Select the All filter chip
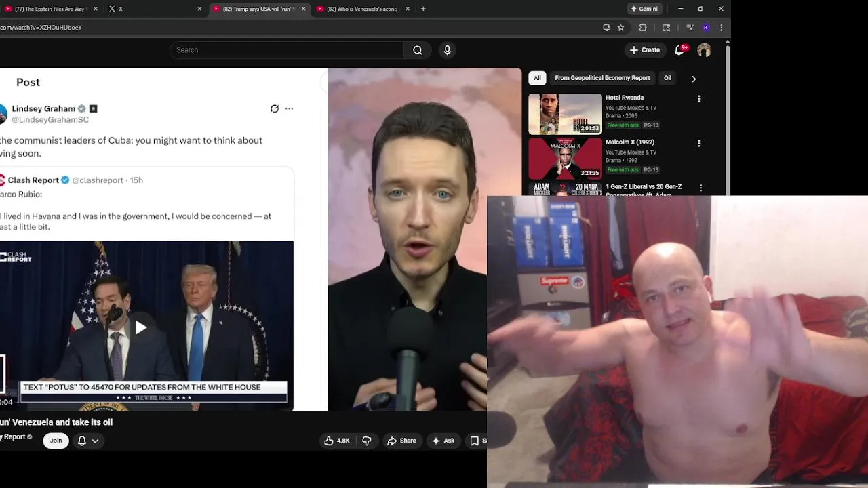Screen dimensions: 868x488 point(537,78)
